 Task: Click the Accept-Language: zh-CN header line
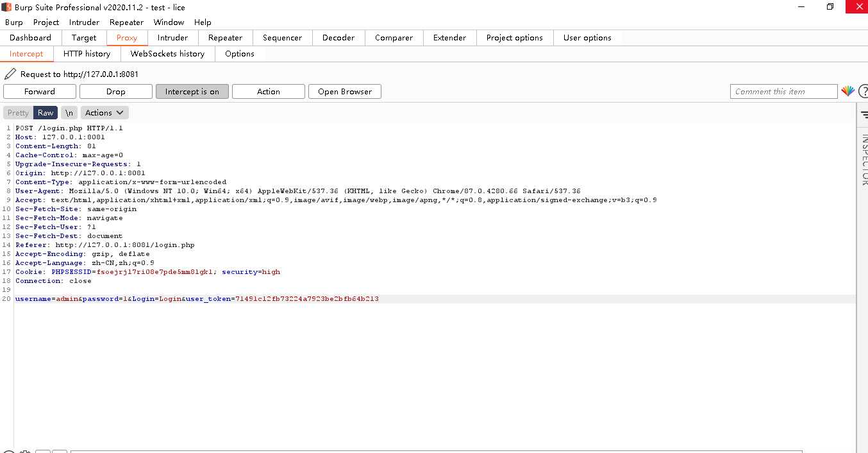(x=85, y=262)
